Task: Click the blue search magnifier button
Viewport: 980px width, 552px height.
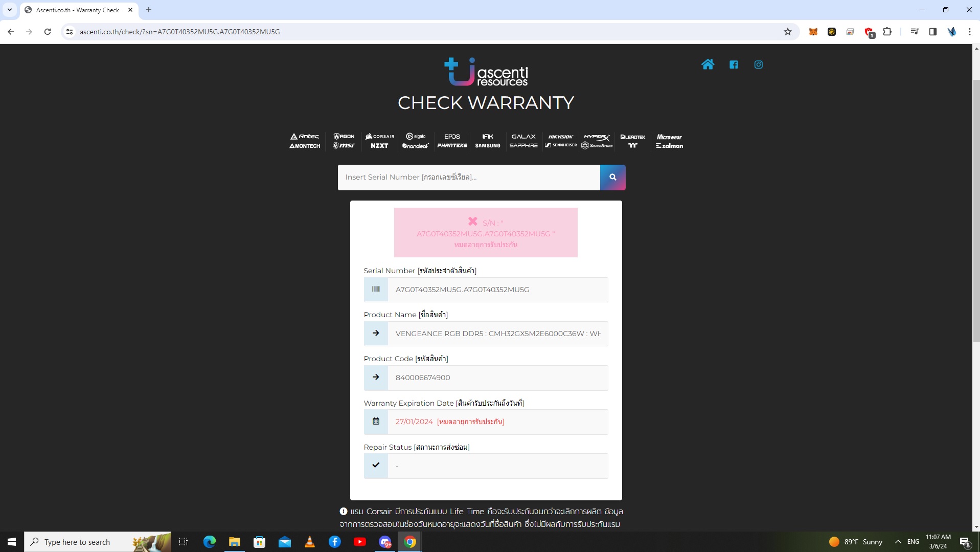Action: (x=612, y=178)
